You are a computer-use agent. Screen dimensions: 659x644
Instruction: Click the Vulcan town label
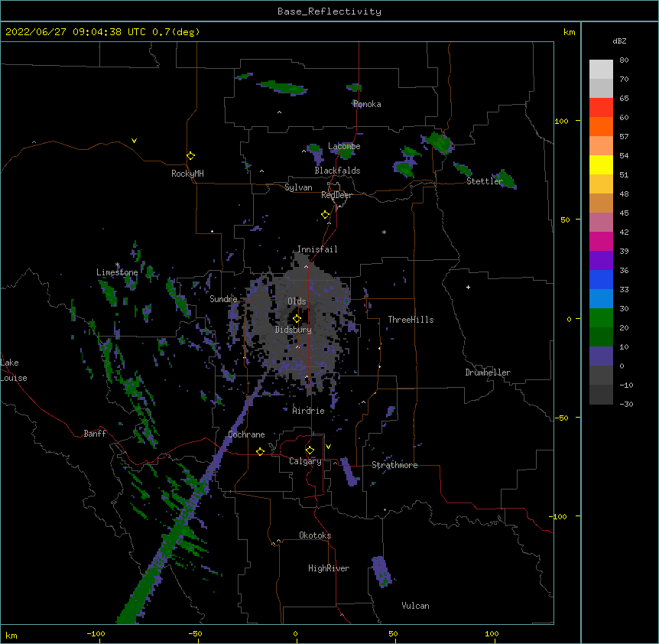(415, 606)
